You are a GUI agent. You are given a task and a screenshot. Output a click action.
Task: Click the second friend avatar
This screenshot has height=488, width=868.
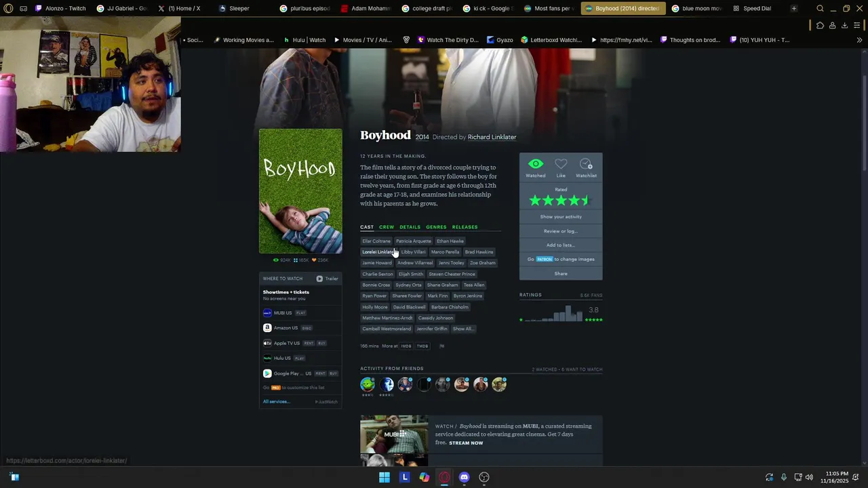[x=387, y=385]
